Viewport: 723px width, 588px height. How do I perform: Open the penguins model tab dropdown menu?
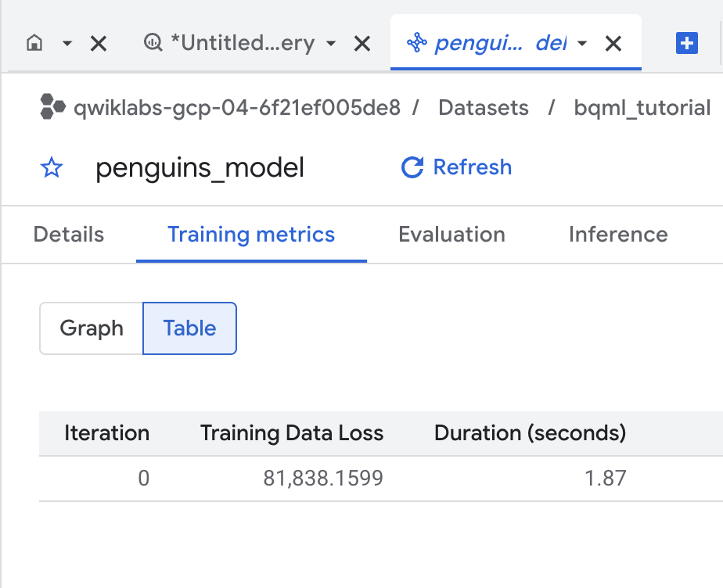[582, 45]
